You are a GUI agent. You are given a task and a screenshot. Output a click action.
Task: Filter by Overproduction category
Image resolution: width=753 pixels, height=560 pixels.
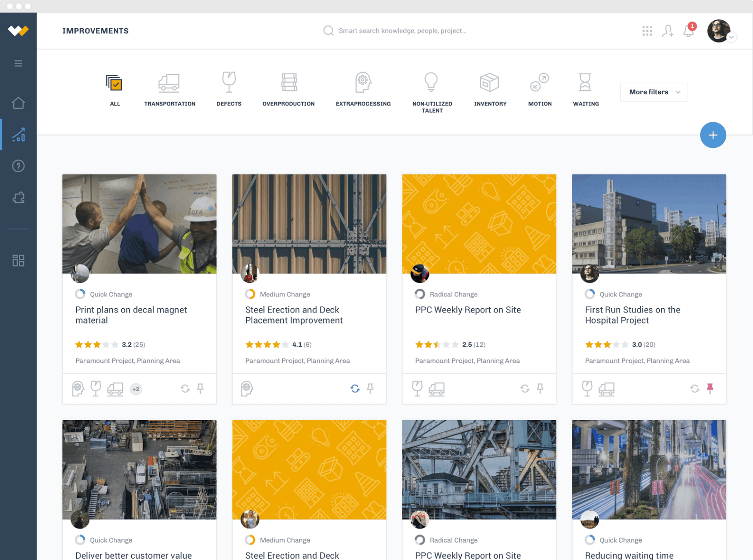click(x=288, y=90)
